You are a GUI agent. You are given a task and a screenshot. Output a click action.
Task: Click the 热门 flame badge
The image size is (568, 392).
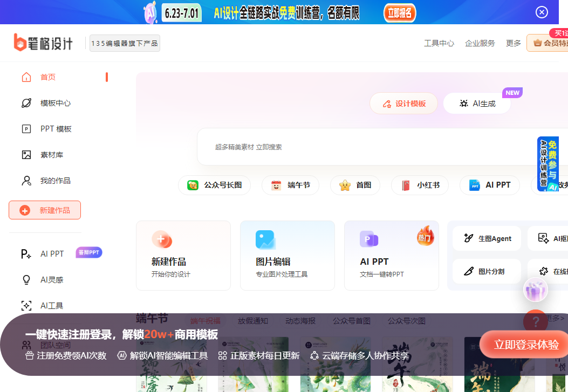click(425, 236)
